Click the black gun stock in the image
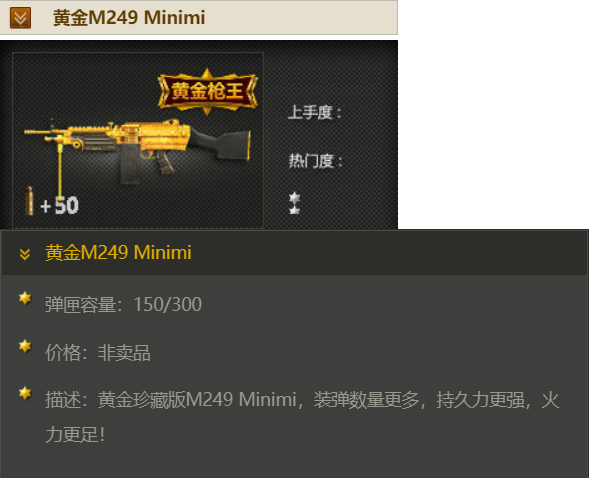591x478 pixels. [222, 144]
